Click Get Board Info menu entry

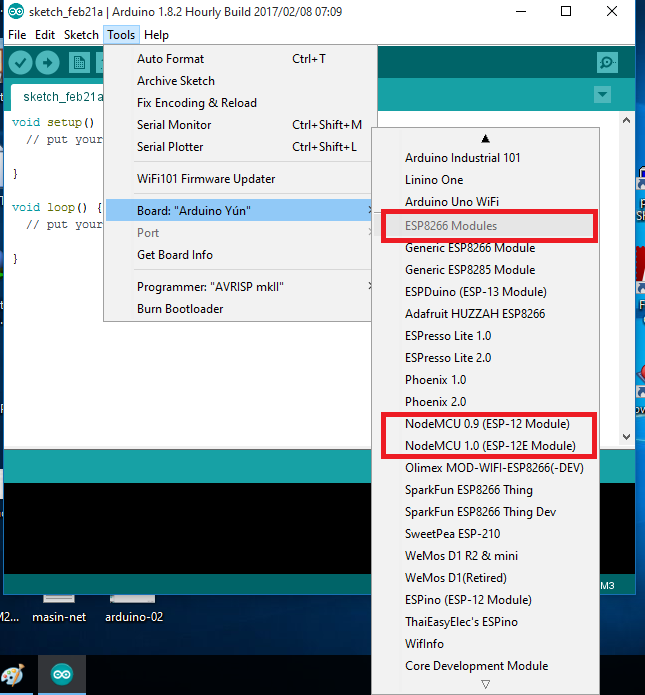pyautogui.click(x=238, y=255)
